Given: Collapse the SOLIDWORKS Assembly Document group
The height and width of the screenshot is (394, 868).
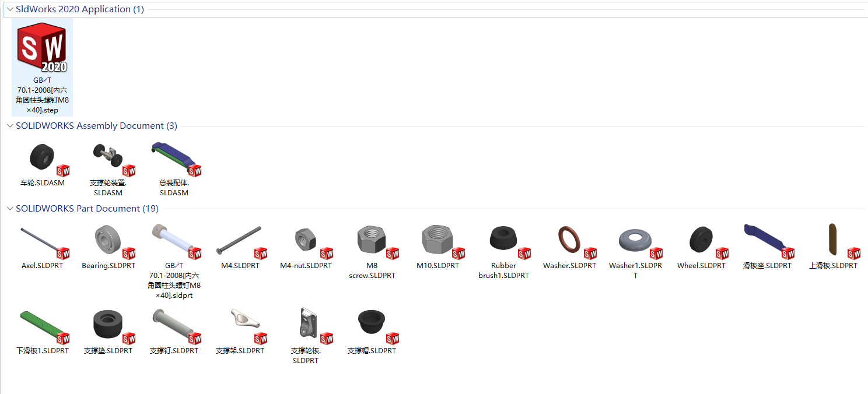Looking at the screenshot, I should click(10, 126).
